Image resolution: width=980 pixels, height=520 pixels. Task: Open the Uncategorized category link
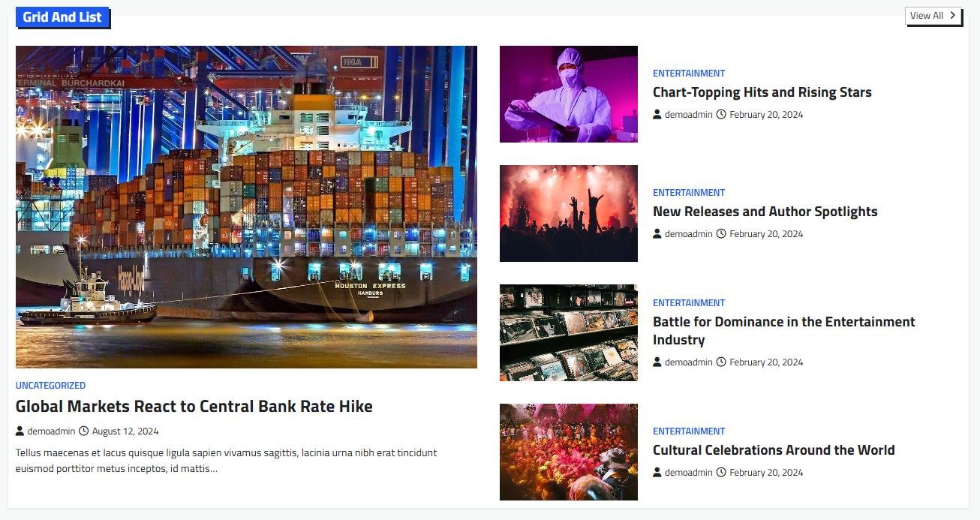point(51,385)
